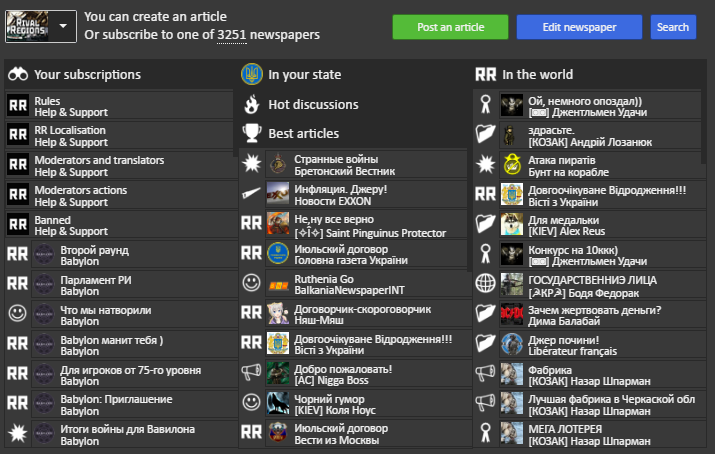Switch to the Hot discussions tab
The height and width of the screenshot is (454, 715).
312,104
